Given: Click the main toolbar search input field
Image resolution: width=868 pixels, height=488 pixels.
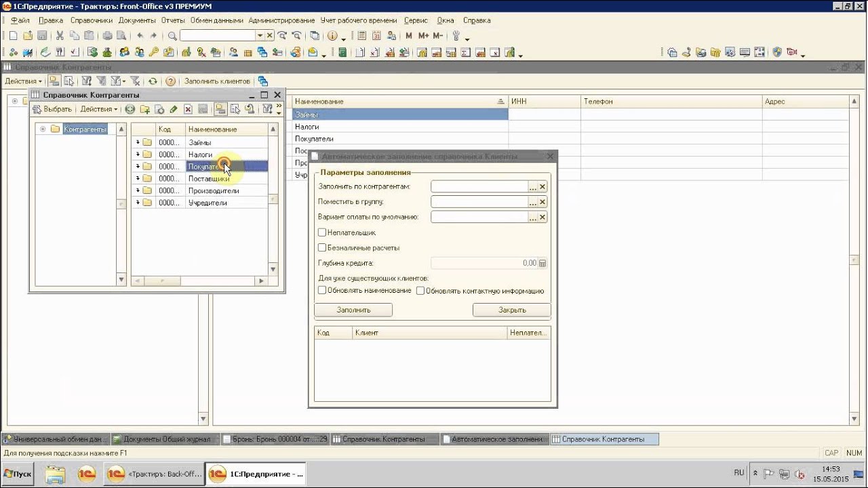Looking at the screenshot, I should [x=218, y=36].
